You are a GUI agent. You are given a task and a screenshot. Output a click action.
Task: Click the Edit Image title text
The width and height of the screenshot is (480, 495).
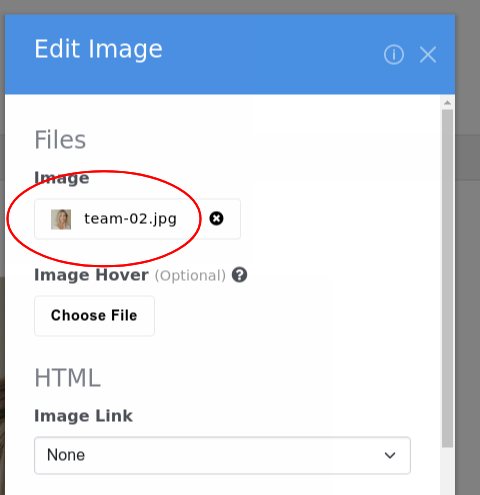[x=98, y=49]
